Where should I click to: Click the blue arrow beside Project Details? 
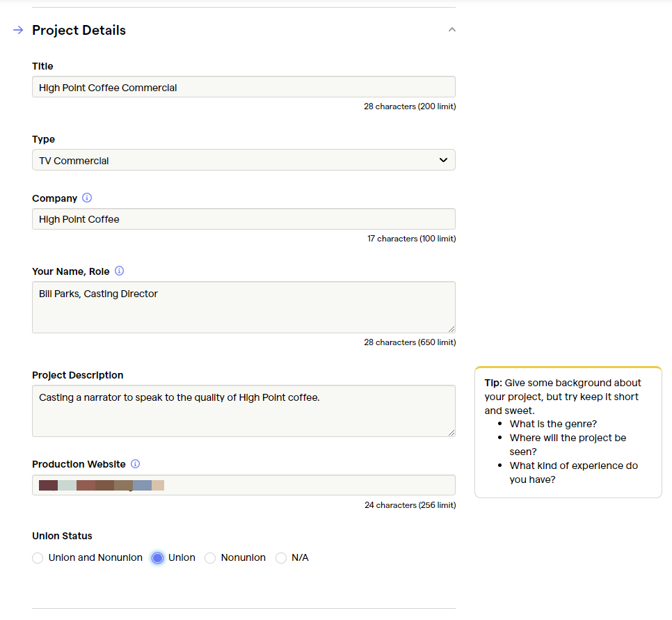[x=18, y=30]
